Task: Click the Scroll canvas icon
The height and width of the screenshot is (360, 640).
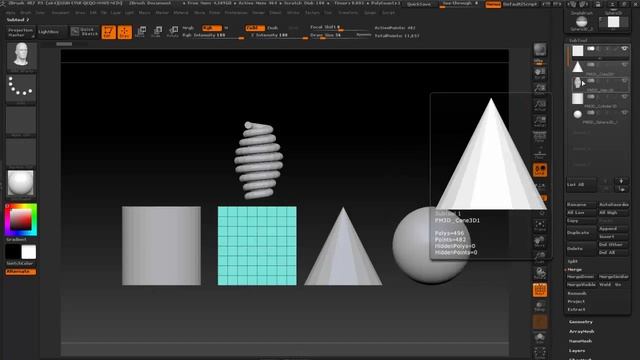Action: point(540,73)
